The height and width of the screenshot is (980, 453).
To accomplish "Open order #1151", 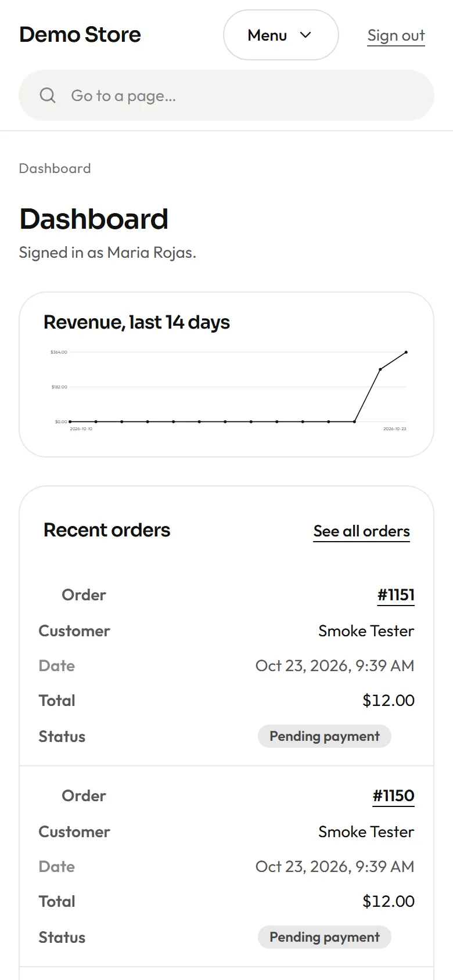I will coord(396,595).
